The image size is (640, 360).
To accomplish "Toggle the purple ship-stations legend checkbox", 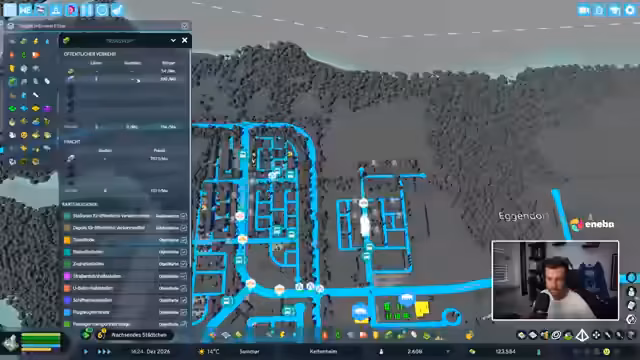I will point(184,300).
